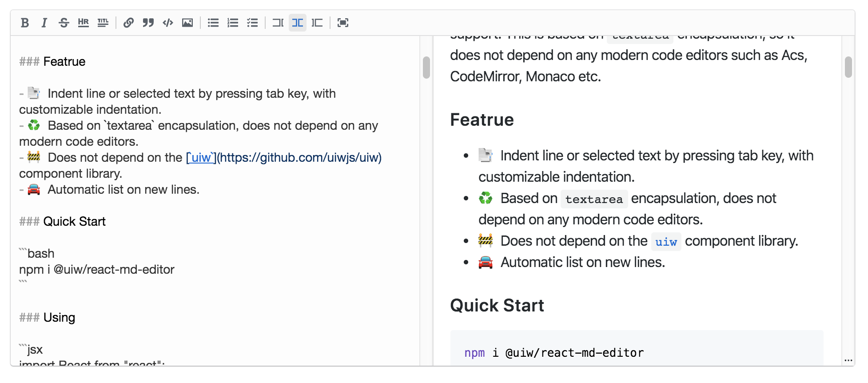
Task: Switch to live split mode
Action: point(298,23)
